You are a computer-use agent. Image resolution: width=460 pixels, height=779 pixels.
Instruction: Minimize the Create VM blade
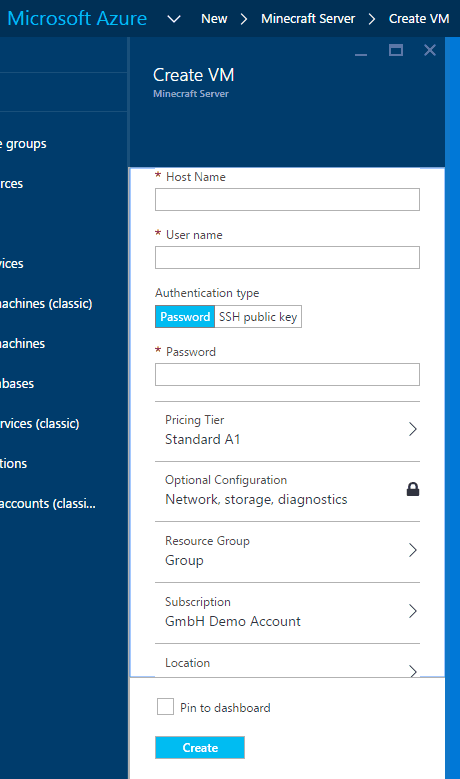pyautogui.click(x=361, y=54)
